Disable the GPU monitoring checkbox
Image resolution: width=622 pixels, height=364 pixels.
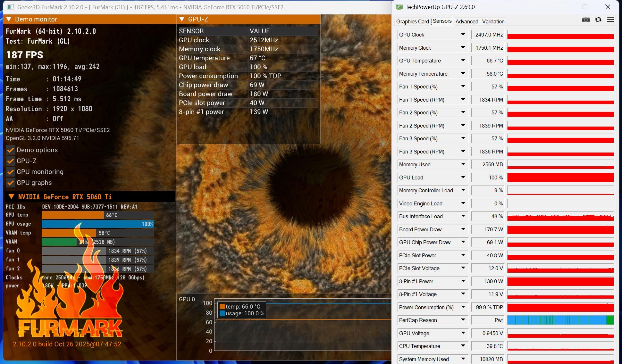point(11,172)
